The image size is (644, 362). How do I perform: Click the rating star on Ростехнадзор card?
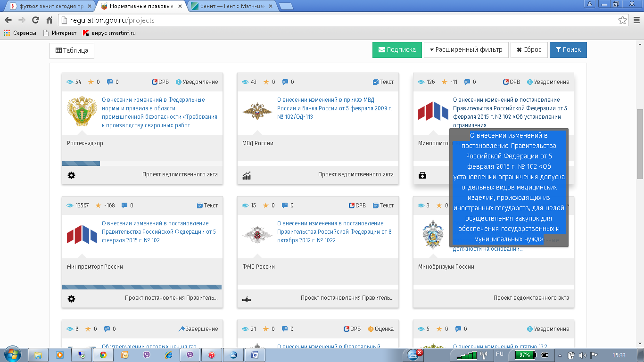pos(91,82)
